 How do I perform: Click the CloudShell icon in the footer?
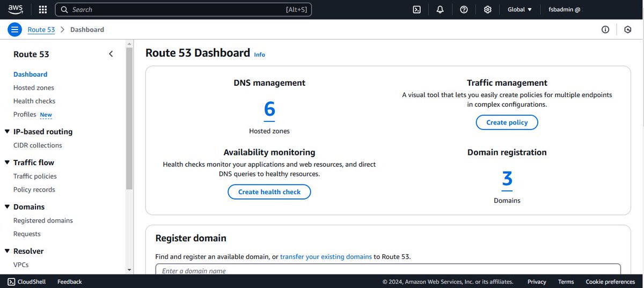coord(11,282)
